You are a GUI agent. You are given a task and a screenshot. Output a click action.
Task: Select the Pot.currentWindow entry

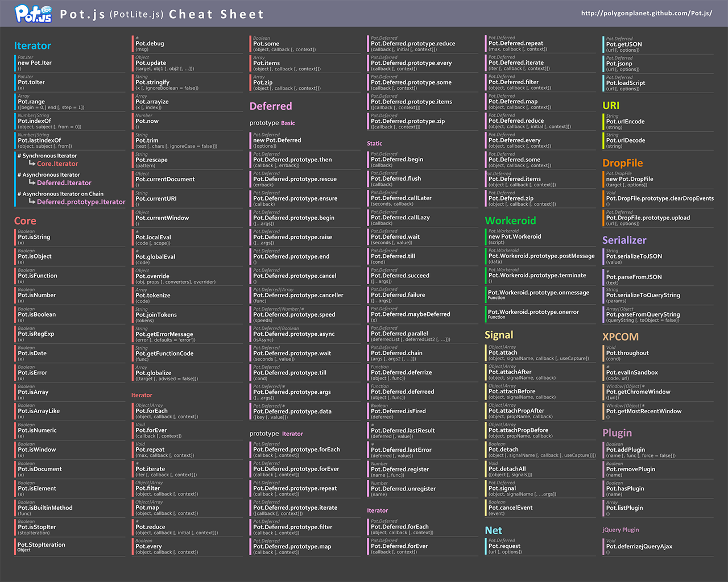coord(188,218)
